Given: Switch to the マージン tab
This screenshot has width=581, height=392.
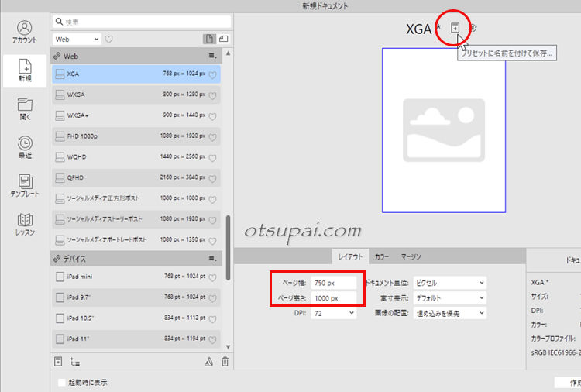Looking at the screenshot, I should [411, 256].
